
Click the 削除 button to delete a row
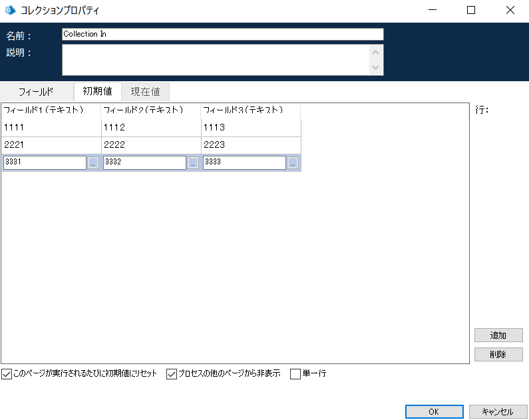coord(498,355)
